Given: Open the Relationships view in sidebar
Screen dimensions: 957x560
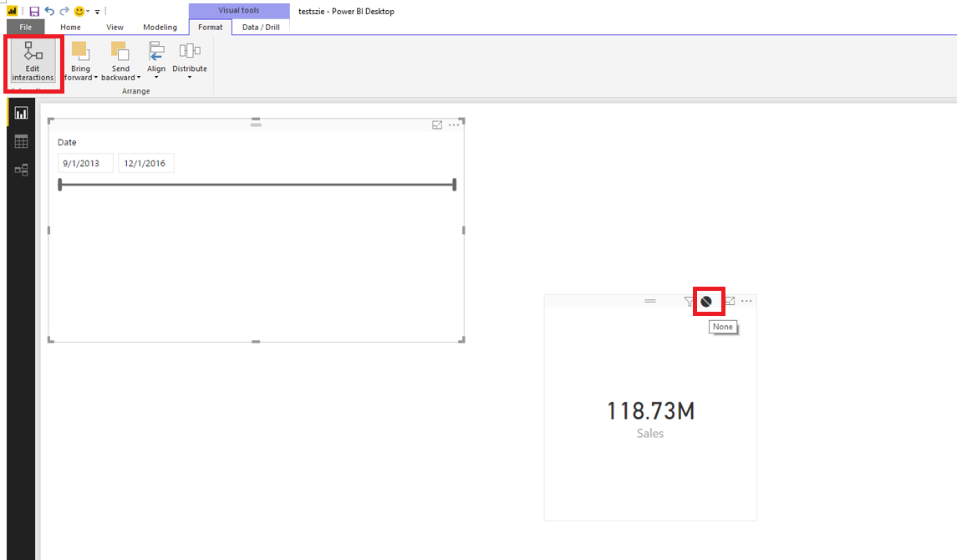Looking at the screenshot, I should (x=22, y=170).
